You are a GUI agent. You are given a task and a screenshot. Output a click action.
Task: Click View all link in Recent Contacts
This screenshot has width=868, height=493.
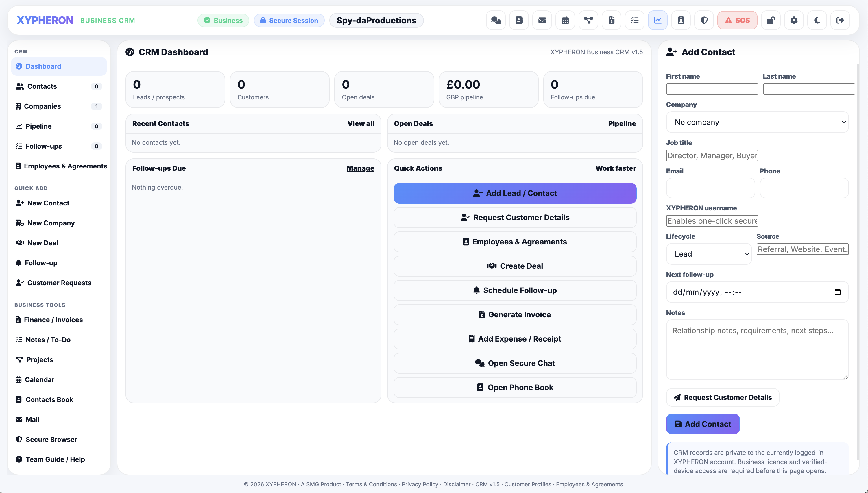pos(361,124)
